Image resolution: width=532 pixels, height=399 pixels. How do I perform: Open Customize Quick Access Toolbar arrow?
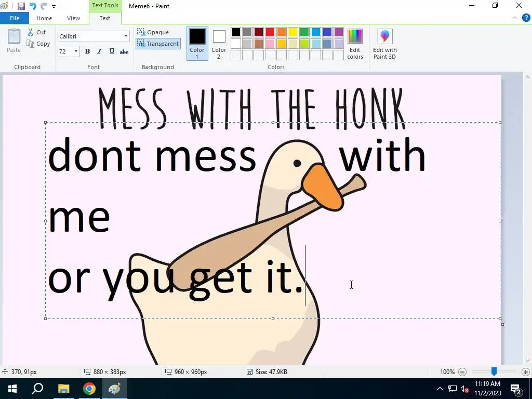[54, 6]
